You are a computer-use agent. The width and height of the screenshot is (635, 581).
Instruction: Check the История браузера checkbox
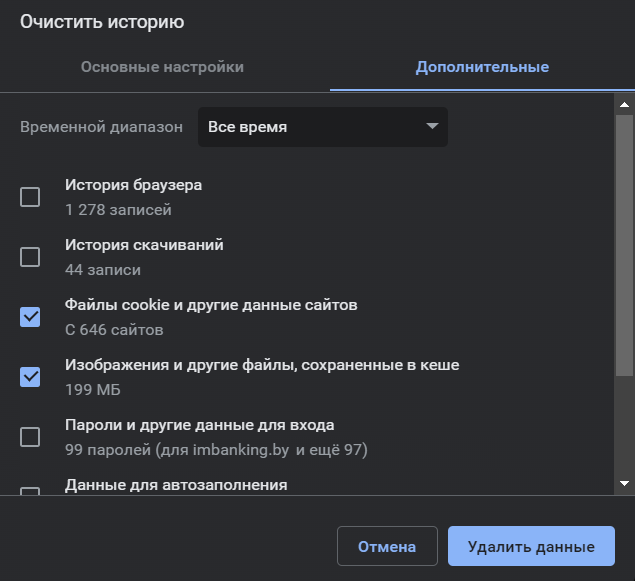(30, 197)
